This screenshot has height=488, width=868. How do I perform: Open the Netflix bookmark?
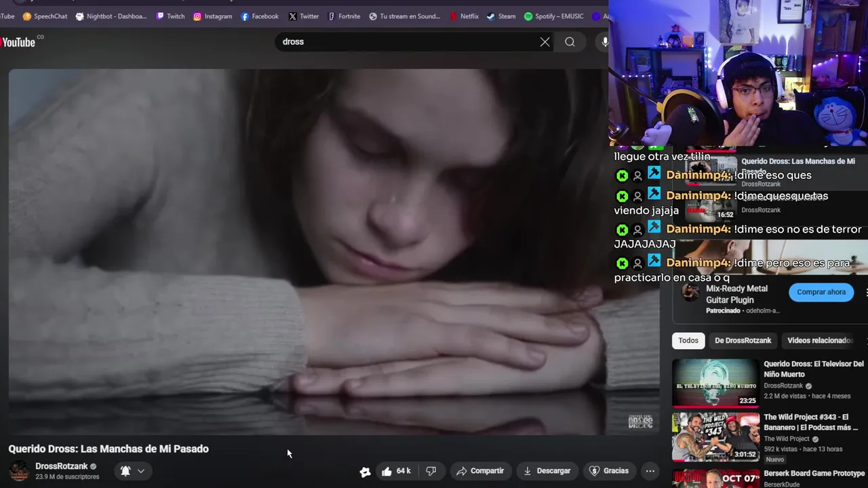(464, 16)
